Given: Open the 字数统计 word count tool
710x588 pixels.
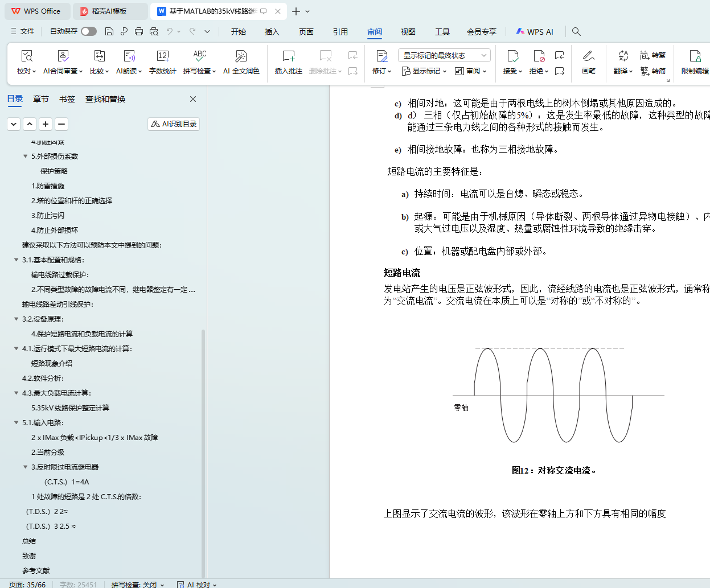Looking at the screenshot, I should click(x=162, y=56).
